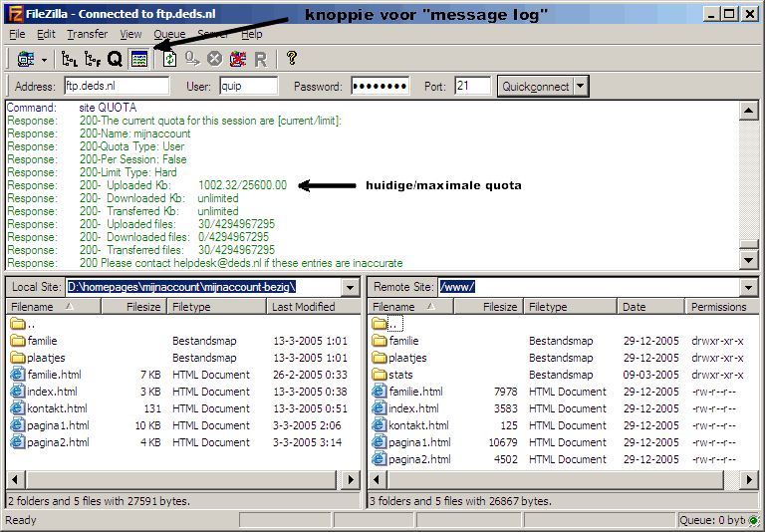The width and height of the screenshot is (765, 532).
Task: Sort remote list by Permissions column
Action: [x=722, y=307]
